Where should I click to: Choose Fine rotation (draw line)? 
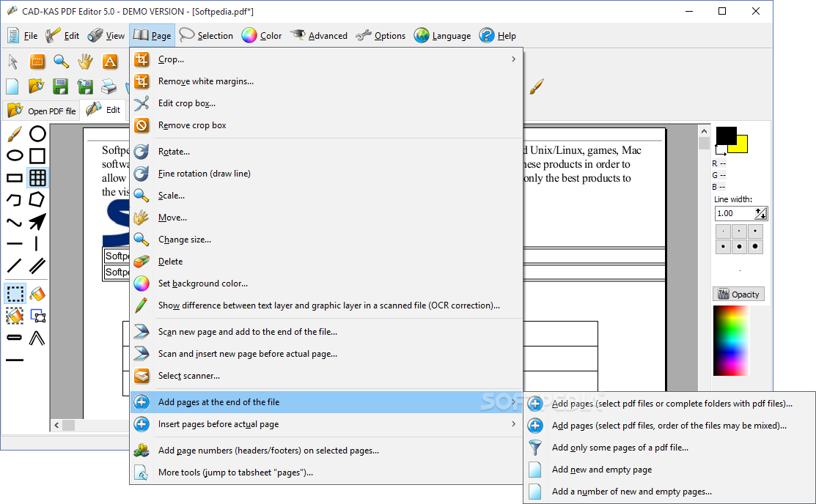(x=327, y=173)
